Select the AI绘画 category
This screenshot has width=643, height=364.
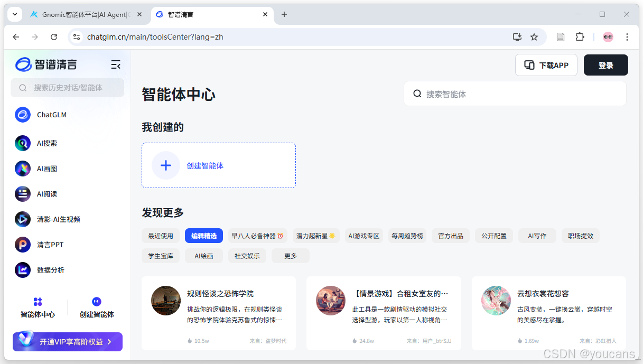pyautogui.click(x=204, y=256)
